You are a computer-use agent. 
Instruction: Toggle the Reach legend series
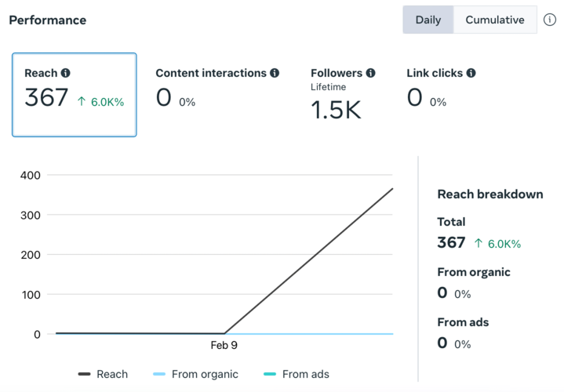point(103,374)
